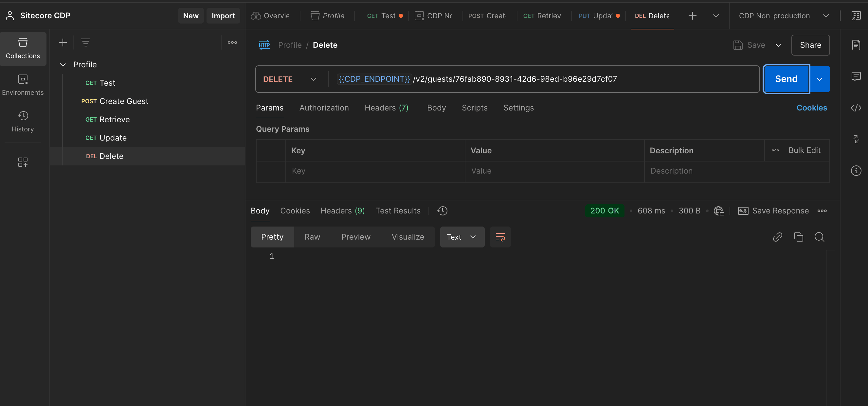Open the Environments sidebar panel
Screen dimensions: 868x406
point(23,84)
